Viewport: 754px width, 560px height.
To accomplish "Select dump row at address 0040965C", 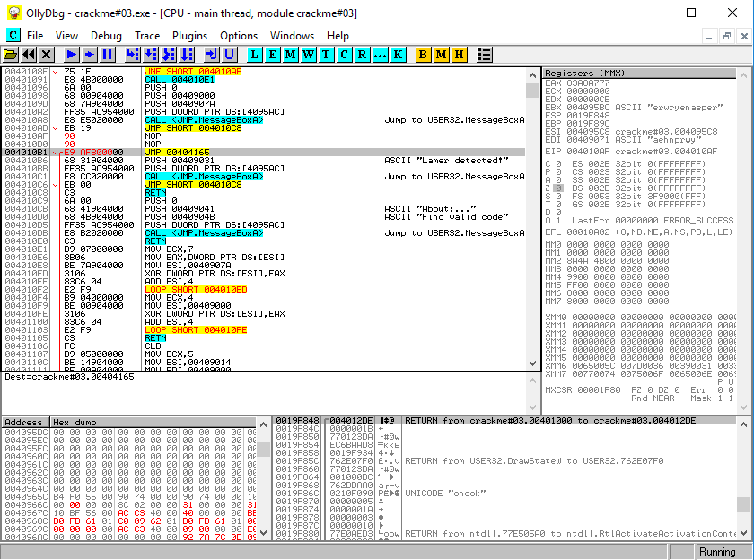I will pos(130,496).
